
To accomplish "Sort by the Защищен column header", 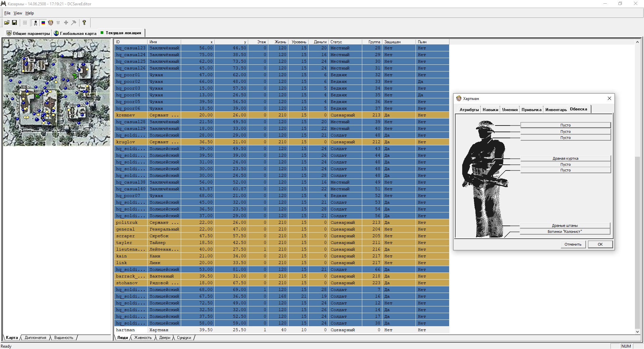I will pos(399,42).
